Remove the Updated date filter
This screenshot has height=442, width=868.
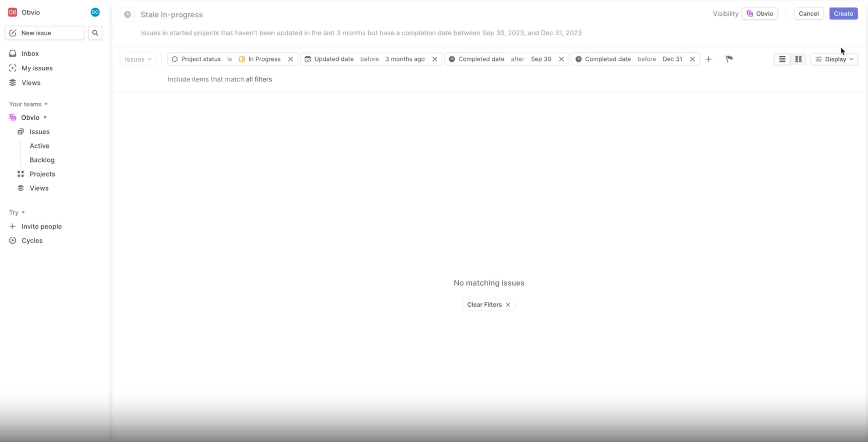435,59
